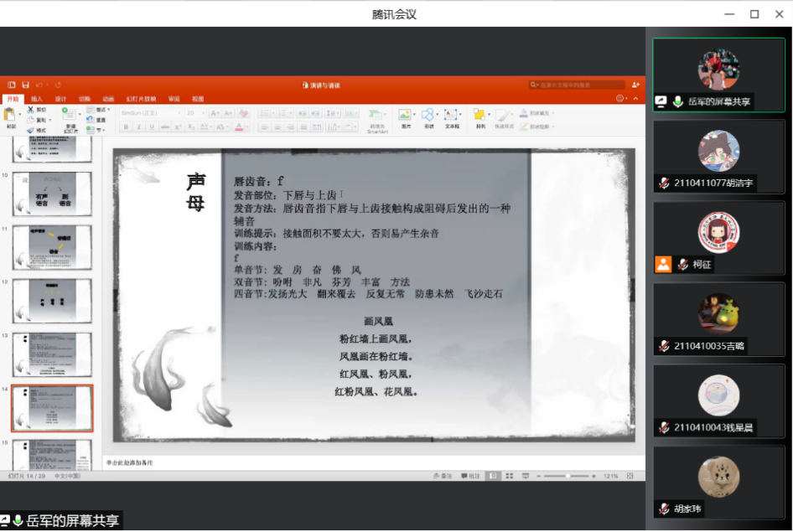Open the 插入 ribbon tab
The image size is (793, 532).
[x=37, y=99]
